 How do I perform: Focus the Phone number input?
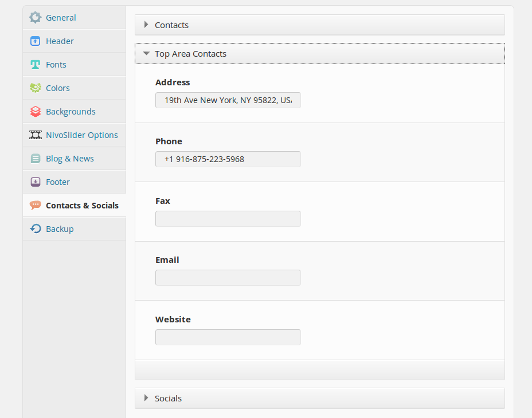[228, 159]
